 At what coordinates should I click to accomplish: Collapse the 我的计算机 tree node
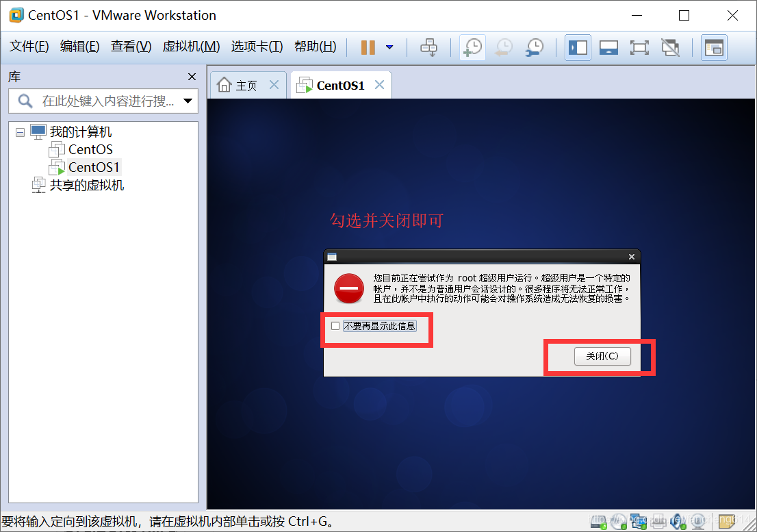(x=21, y=132)
